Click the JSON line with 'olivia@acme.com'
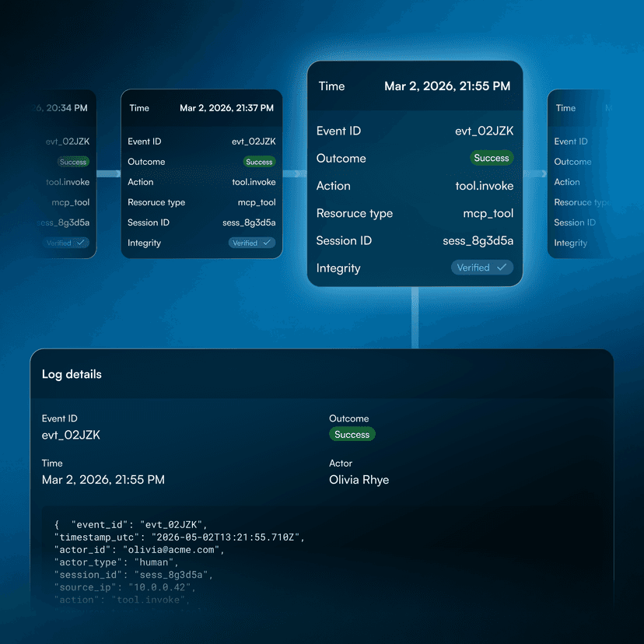 pyautogui.click(x=139, y=550)
